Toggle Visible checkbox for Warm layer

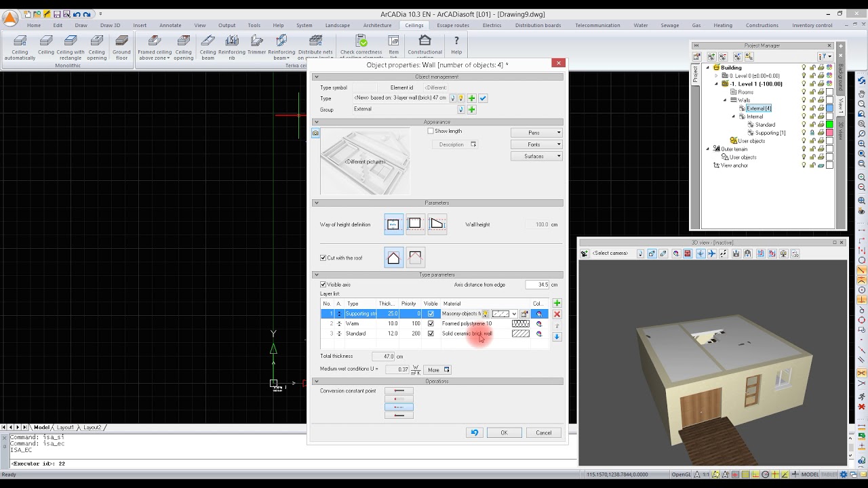[431, 324]
